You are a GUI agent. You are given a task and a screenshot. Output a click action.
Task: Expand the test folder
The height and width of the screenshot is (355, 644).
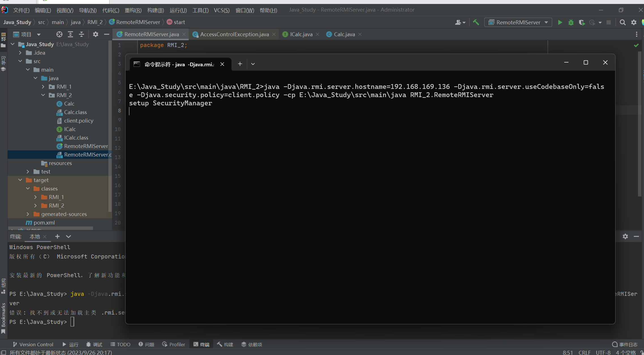28,172
